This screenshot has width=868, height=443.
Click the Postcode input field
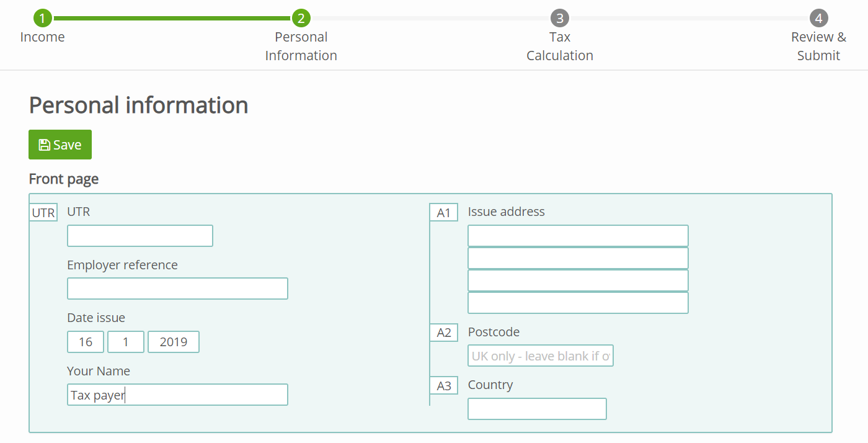[541, 356]
